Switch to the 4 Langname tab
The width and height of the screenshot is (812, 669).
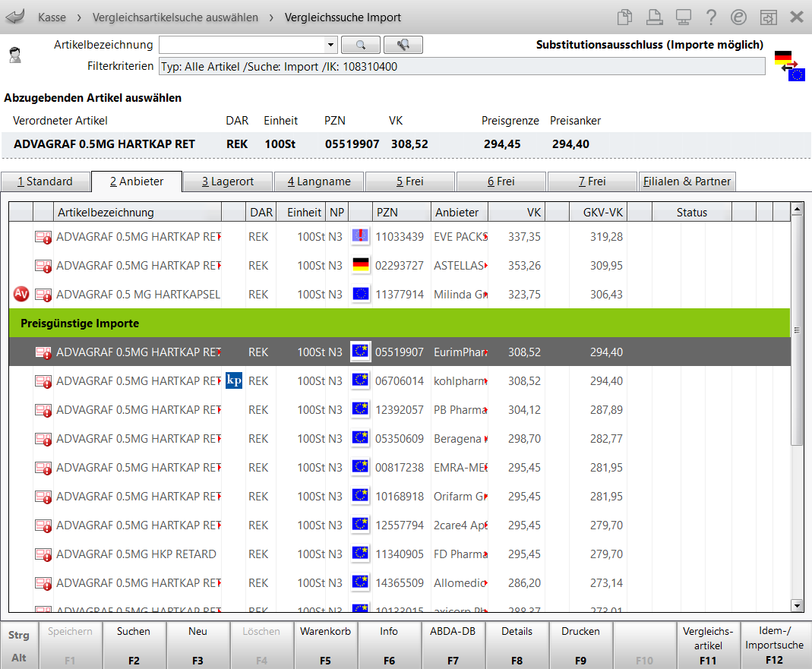click(x=319, y=181)
